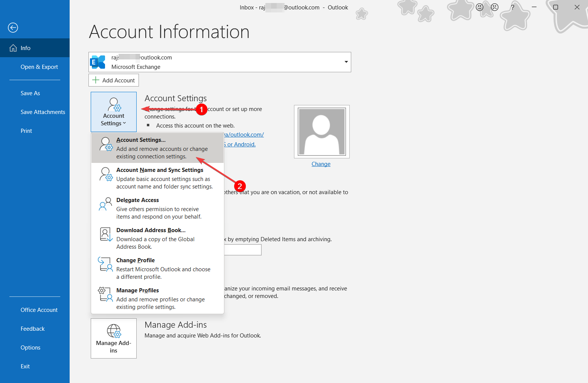Click the smiley face feedback icon

[x=480, y=7]
